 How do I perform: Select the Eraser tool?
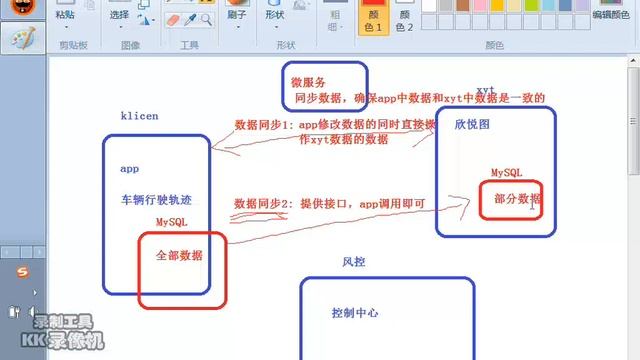173,20
